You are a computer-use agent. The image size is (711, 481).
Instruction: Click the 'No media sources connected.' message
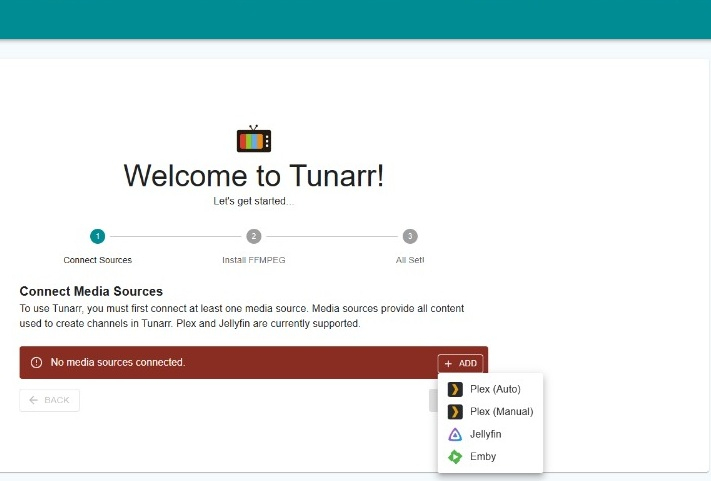tap(118, 362)
